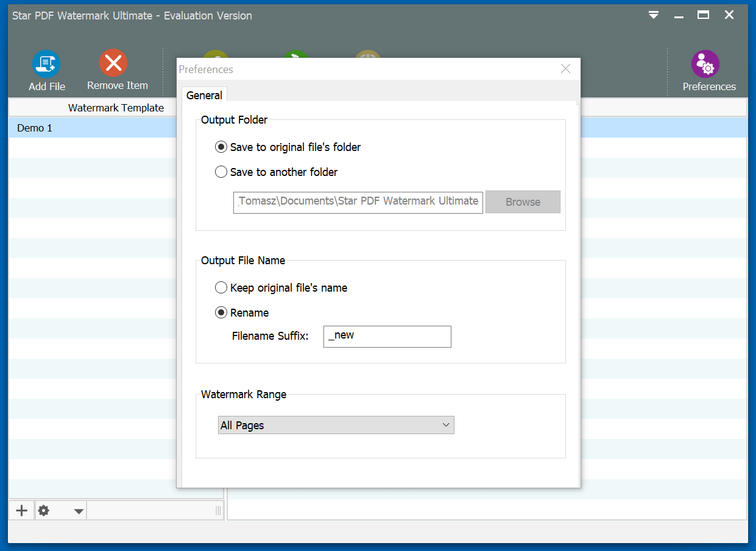Add a new watermark template with plus button
756x551 pixels.
pos(22,511)
